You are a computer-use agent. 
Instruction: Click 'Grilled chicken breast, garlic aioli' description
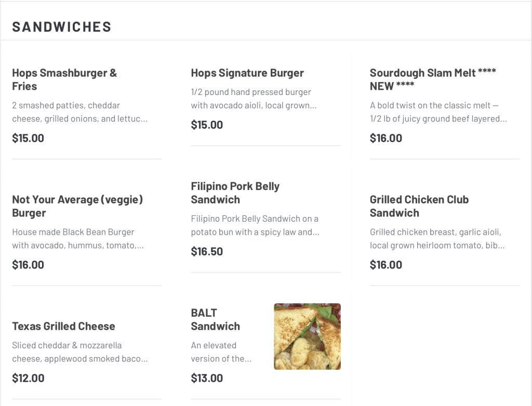[437, 238]
